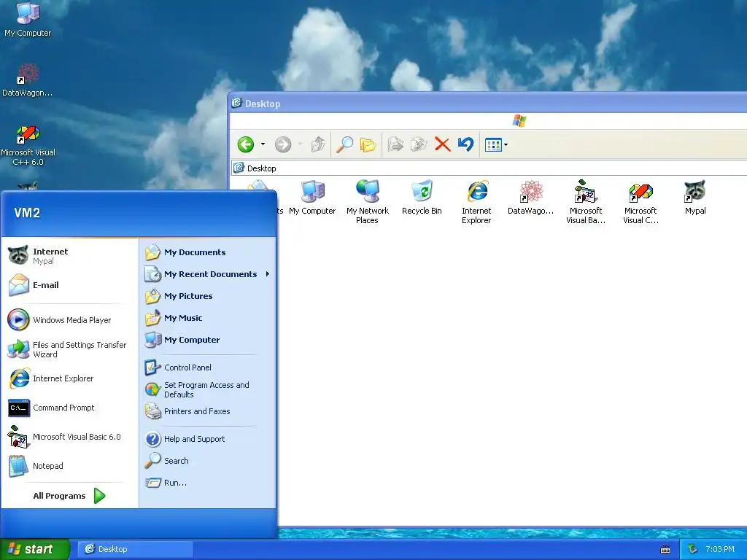747x560 pixels.
Task: Click the Desktop address bar field
Action: [489, 168]
